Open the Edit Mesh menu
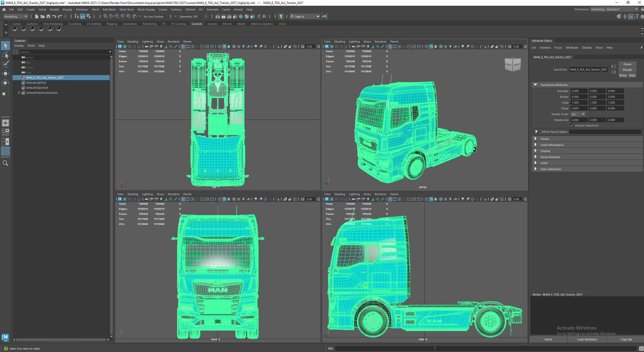 (109, 9)
